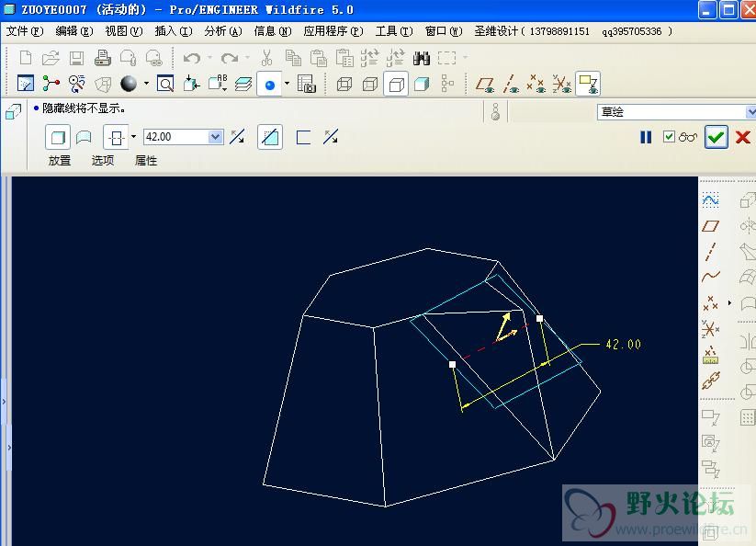Open the 信息 menu
The width and height of the screenshot is (756, 546).
point(273,31)
